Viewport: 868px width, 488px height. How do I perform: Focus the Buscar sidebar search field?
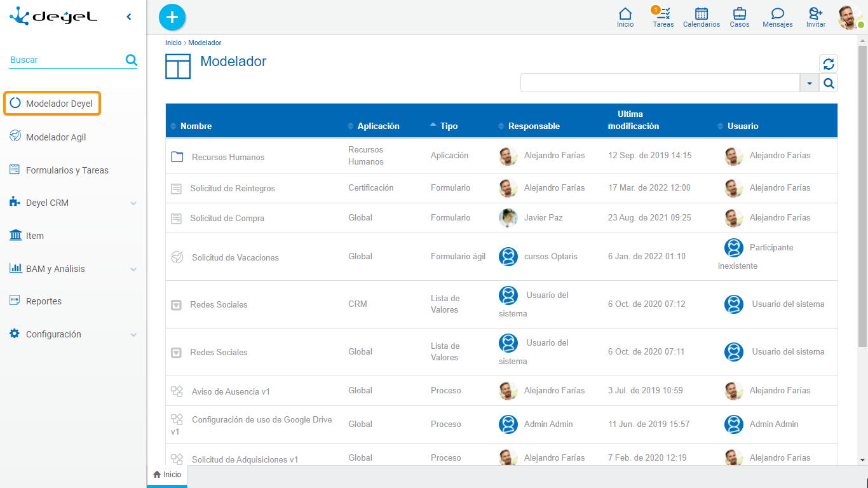click(66, 60)
